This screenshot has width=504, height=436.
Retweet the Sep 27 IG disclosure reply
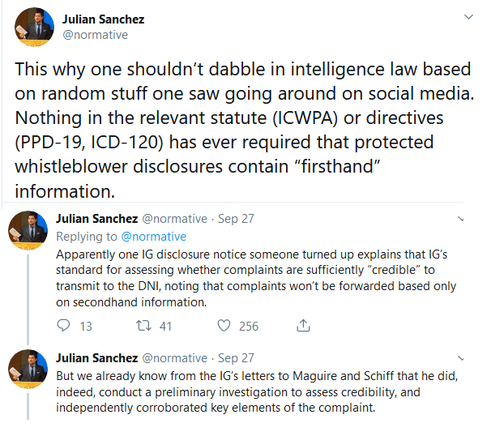click(143, 326)
